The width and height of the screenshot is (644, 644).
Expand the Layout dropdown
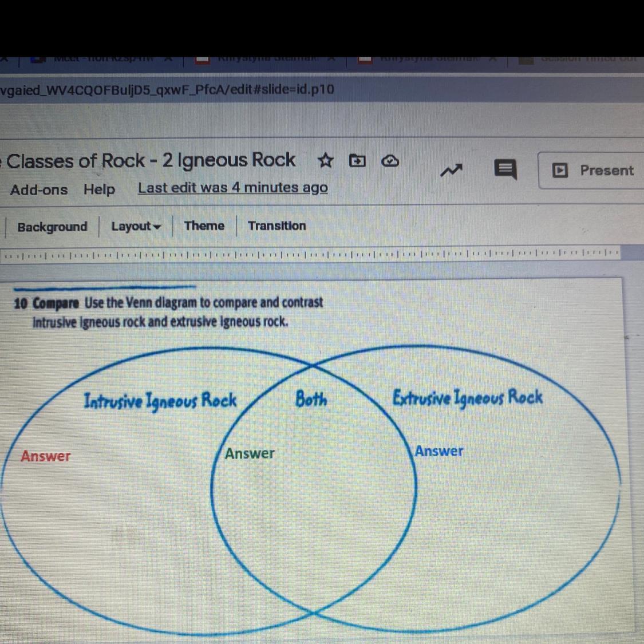pos(136,226)
